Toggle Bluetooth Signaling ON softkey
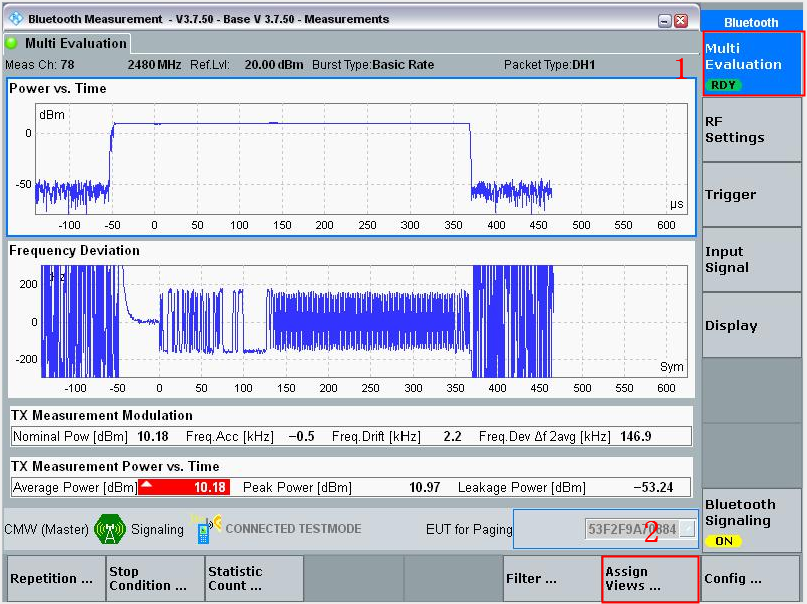The image size is (807, 604). click(x=752, y=521)
